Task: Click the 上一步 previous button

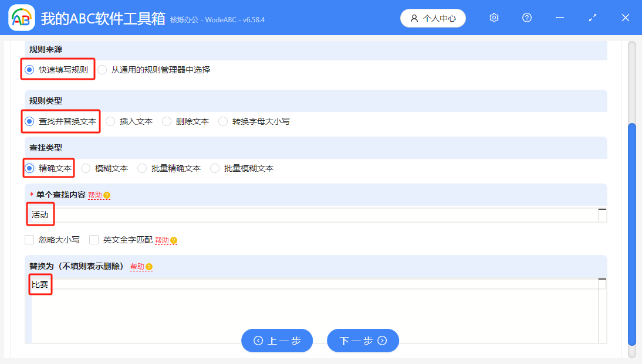Action: tap(277, 341)
